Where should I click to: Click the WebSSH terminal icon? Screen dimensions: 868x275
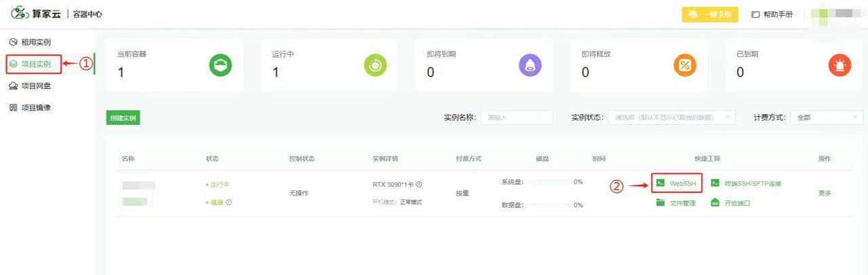click(x=660, y=183)
